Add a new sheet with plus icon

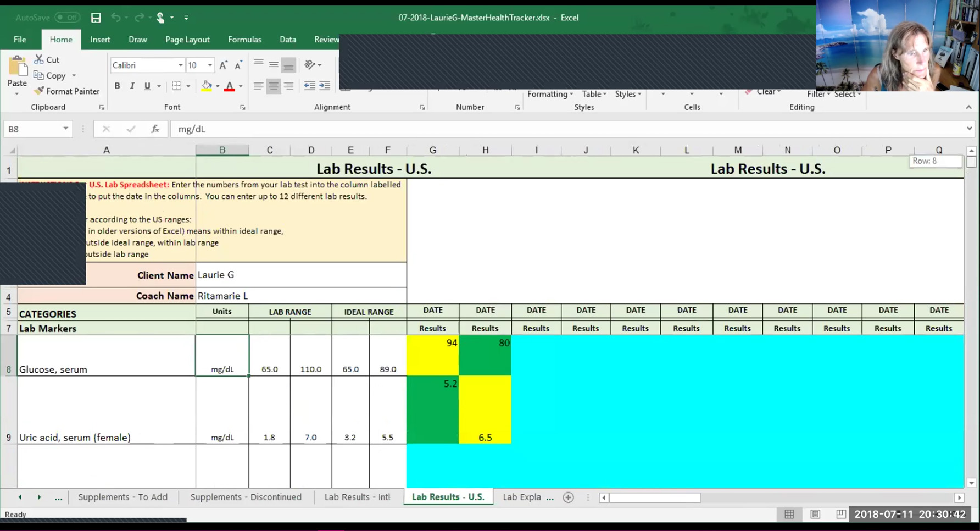coord(569,497)
